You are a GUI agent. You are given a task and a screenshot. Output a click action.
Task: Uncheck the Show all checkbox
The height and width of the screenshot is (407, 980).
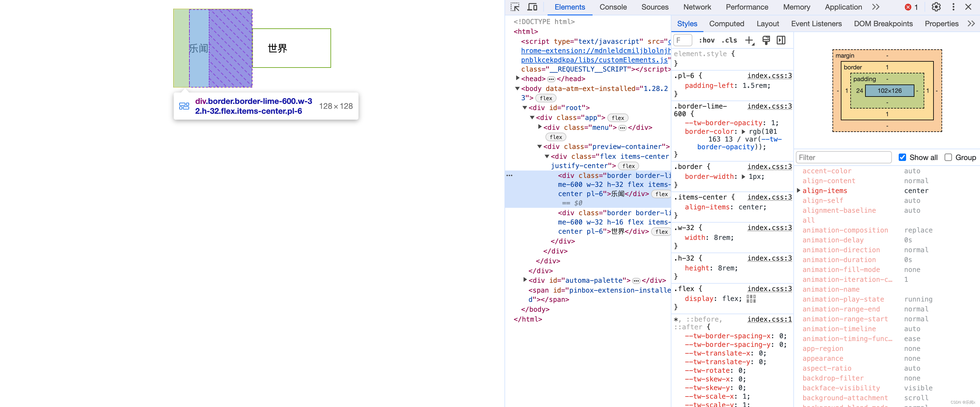pyautogui.click(x=902, y=157)
